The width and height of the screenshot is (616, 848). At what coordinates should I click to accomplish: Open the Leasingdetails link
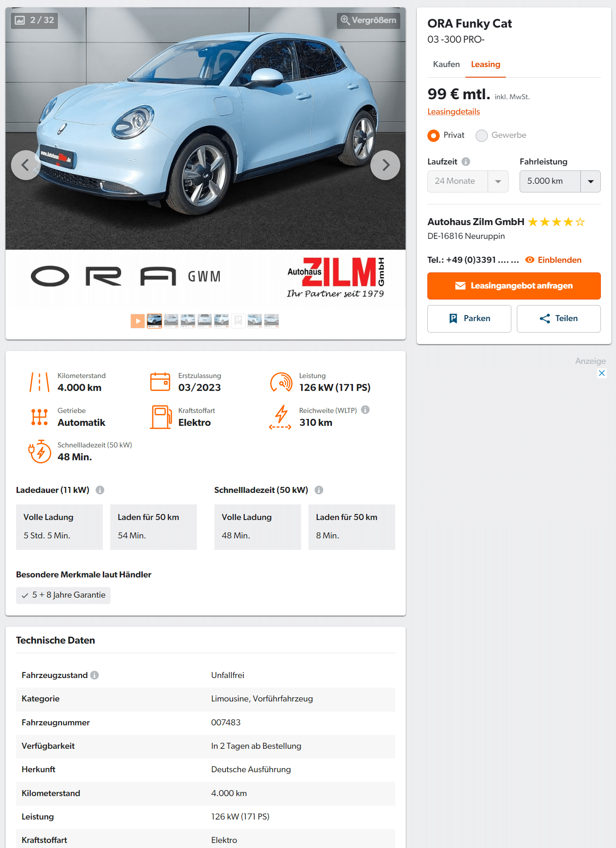454,112
